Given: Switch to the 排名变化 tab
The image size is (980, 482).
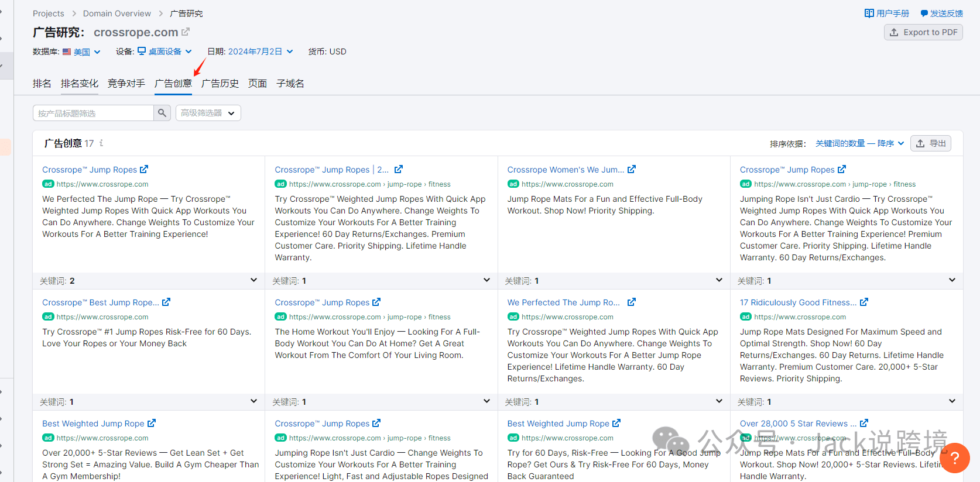Looking at the screenshot, I should point(80,84).
